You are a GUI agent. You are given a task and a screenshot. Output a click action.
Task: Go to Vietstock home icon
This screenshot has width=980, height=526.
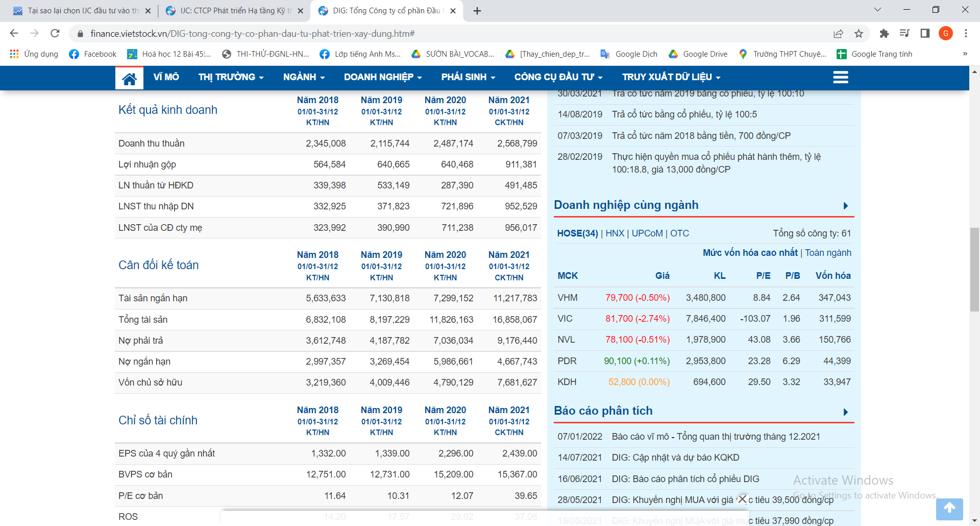tap(129, 78)
